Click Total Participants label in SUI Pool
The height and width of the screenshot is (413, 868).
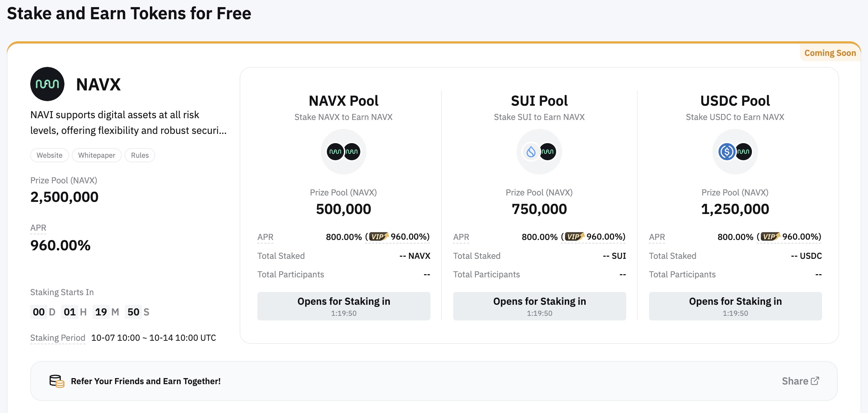pyautogui.click(x=487, y=275)
